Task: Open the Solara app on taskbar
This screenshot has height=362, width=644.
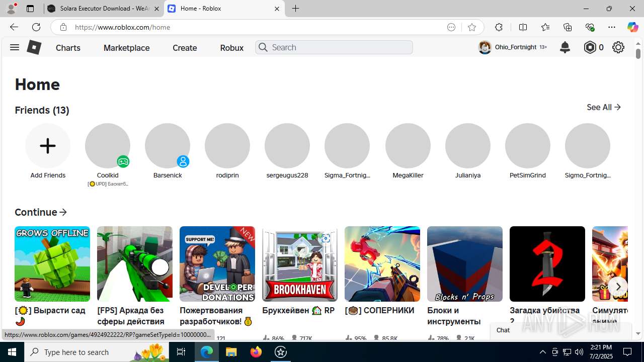Action: tap(281, 352)
